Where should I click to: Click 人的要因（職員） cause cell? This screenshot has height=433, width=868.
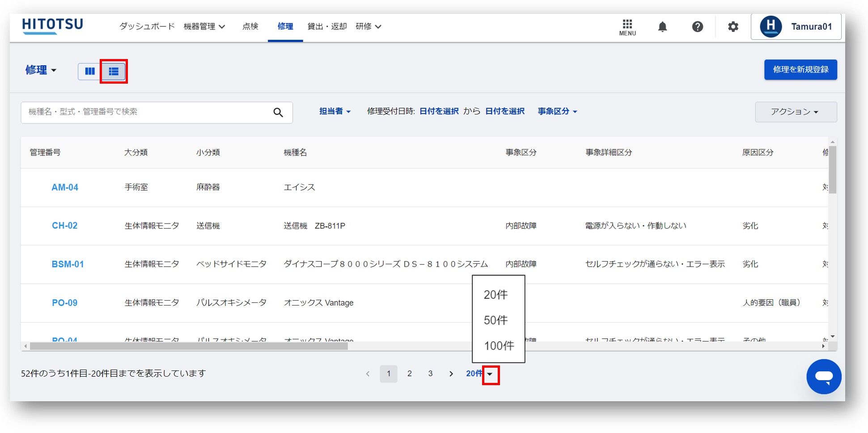(x=771, y=303)
